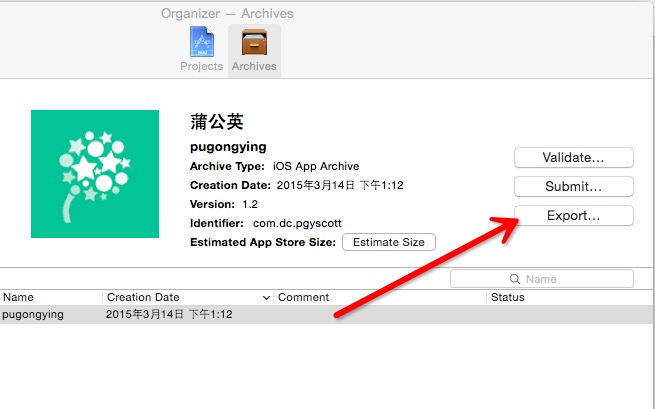The image size is (655, 409).
Task: Click the Estimate Size button
Action: (388, 242)
